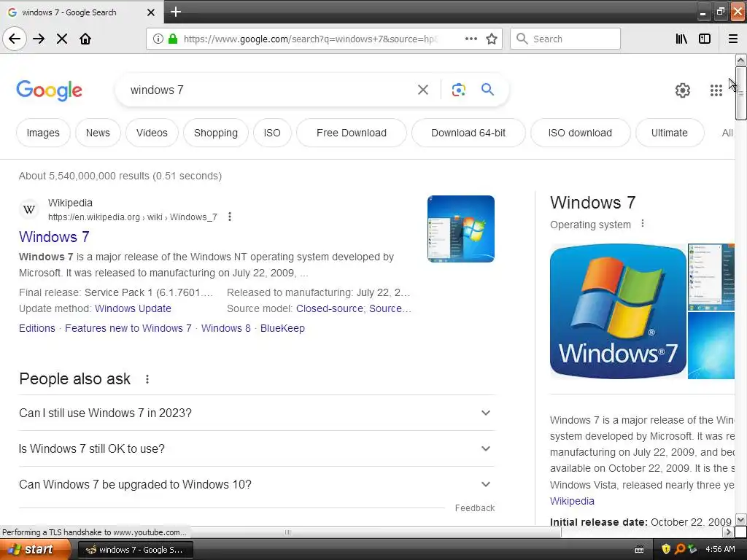Viewport: 747px width, 560px height.
Task: Bookmark this page with the star icon
Action: click(x=492, y=39)
